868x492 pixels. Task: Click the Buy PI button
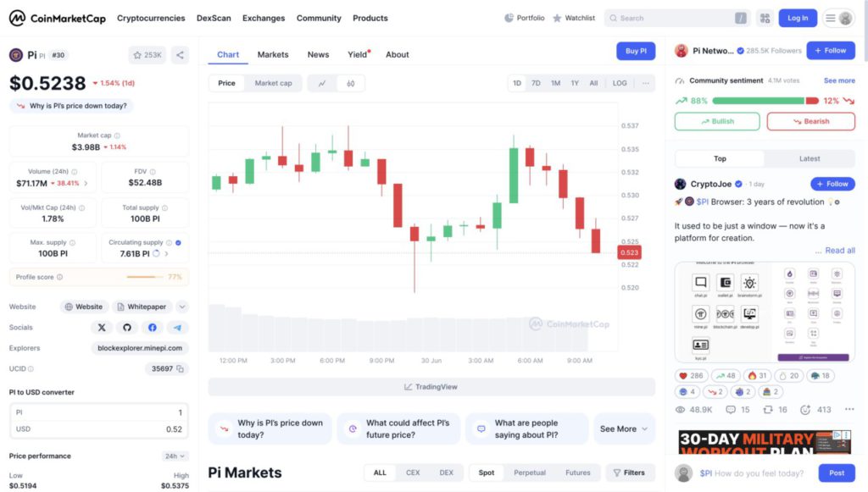click(636, 51)
